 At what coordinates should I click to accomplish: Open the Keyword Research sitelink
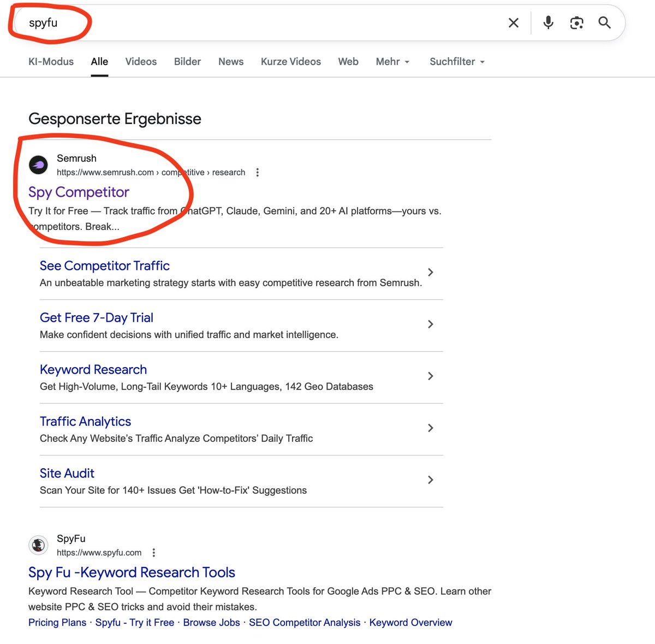[93, 370]
